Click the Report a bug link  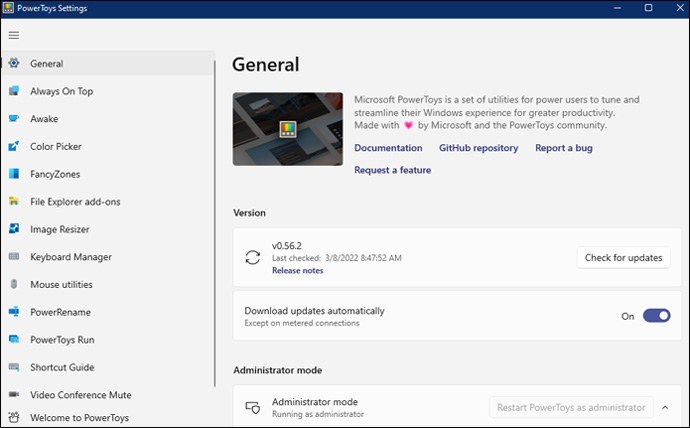click(x=564, y=148)
